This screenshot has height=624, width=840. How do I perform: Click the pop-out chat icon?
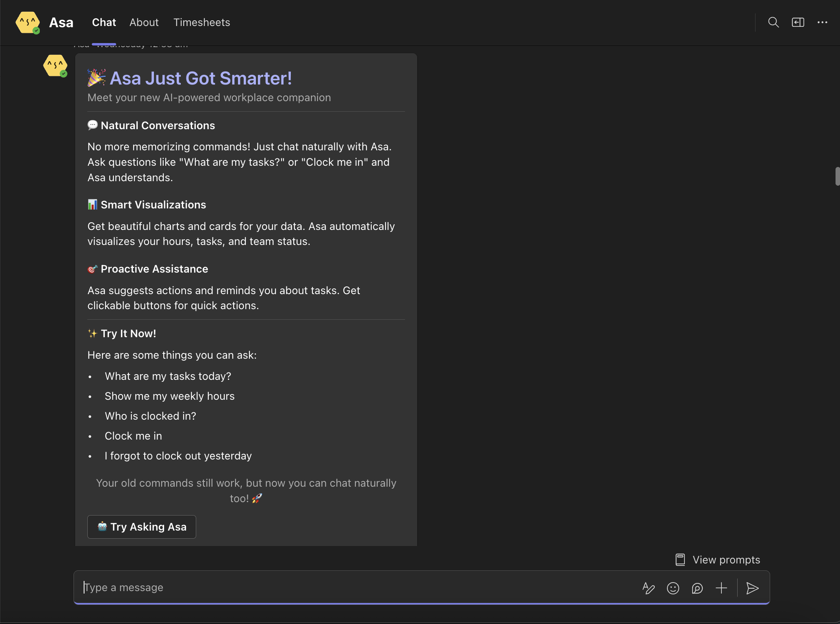[x=798, y=22]
